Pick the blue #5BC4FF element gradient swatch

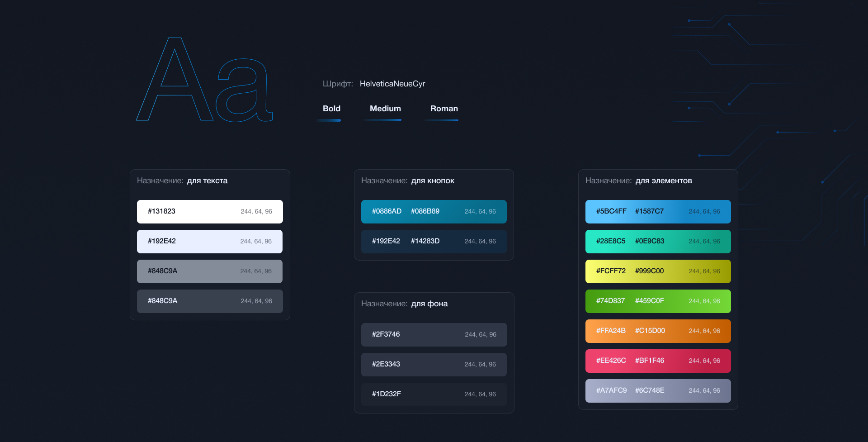658,212
